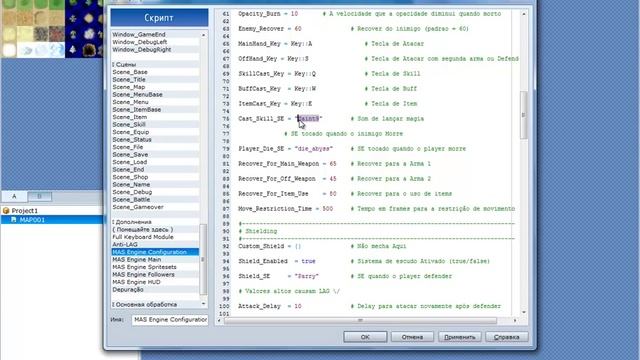Click the Cast_Skill_SE string value
Screen dimensions: 640x360
pyautogui.click(x=309, y=119)
